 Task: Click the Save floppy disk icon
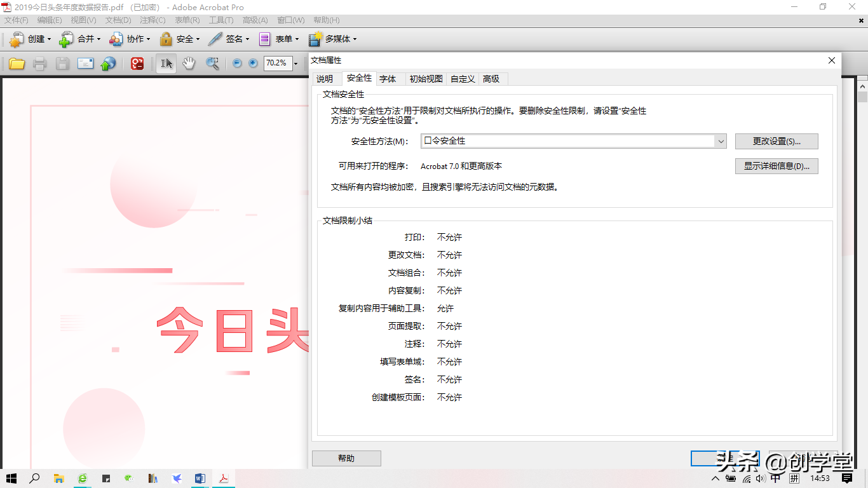pos(62,64)
